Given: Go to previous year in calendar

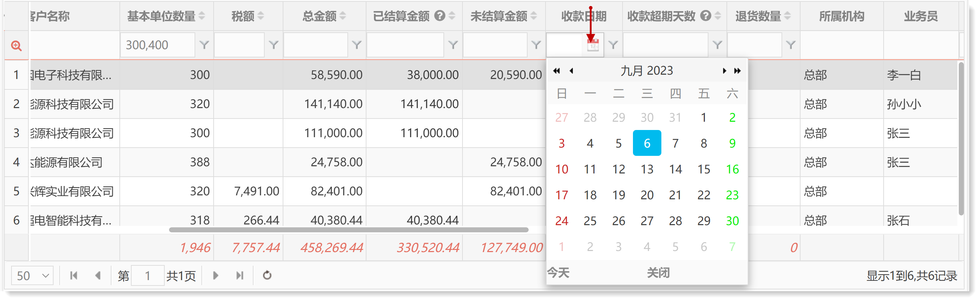Looking at the screenshot, I should (x=557, y=71).
